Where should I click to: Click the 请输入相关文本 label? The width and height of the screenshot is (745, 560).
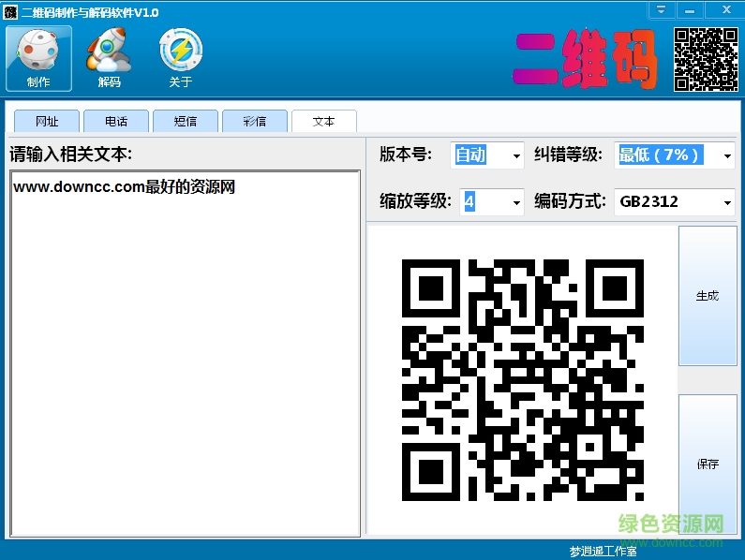71,154
